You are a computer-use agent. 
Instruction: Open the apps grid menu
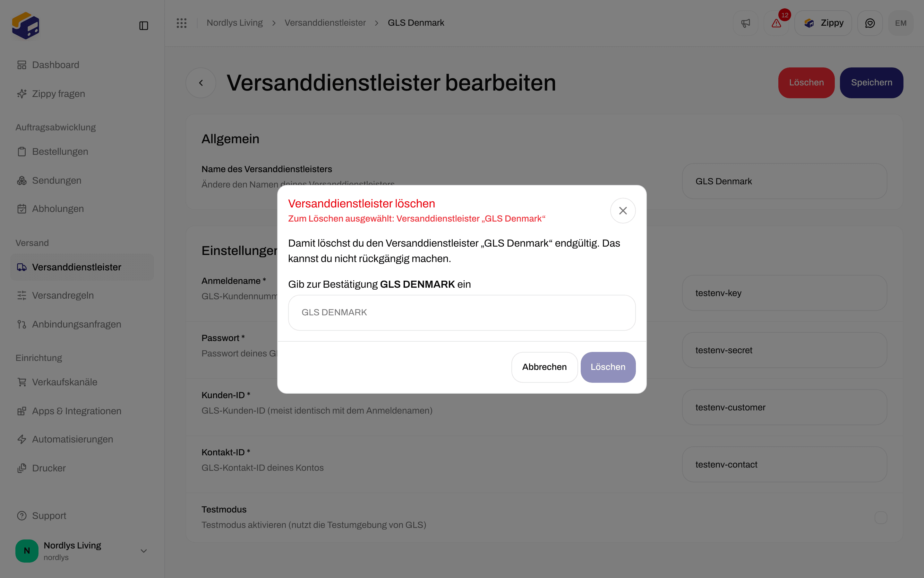[x=181, y=23]
